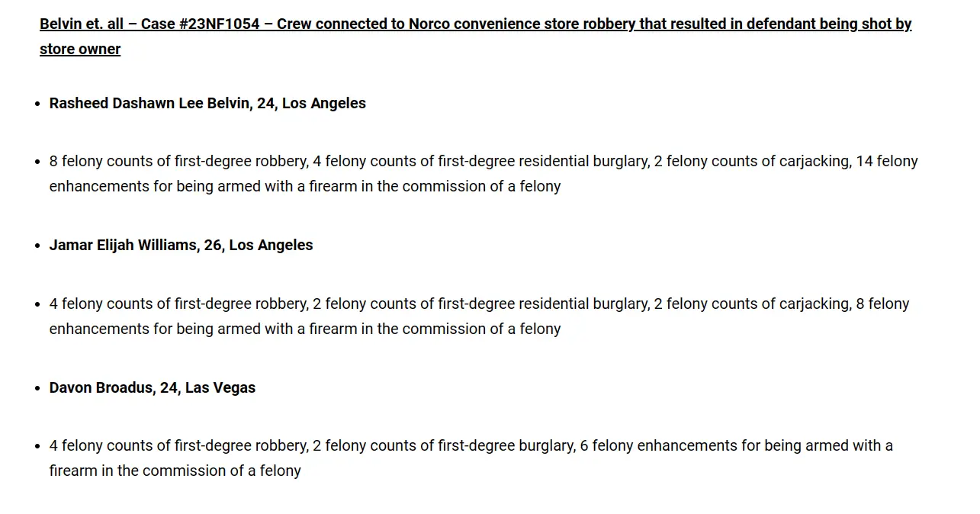This screenshot has height=514, width=980.
Task: Select the name Jamar Elijah Williams
Action: [124, 245]
